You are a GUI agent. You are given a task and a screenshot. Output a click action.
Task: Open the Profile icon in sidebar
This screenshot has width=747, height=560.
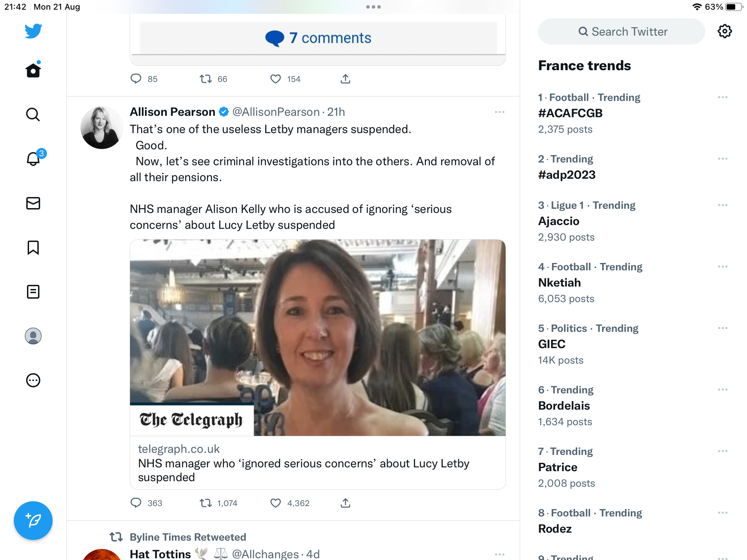[x=33, y=336]
